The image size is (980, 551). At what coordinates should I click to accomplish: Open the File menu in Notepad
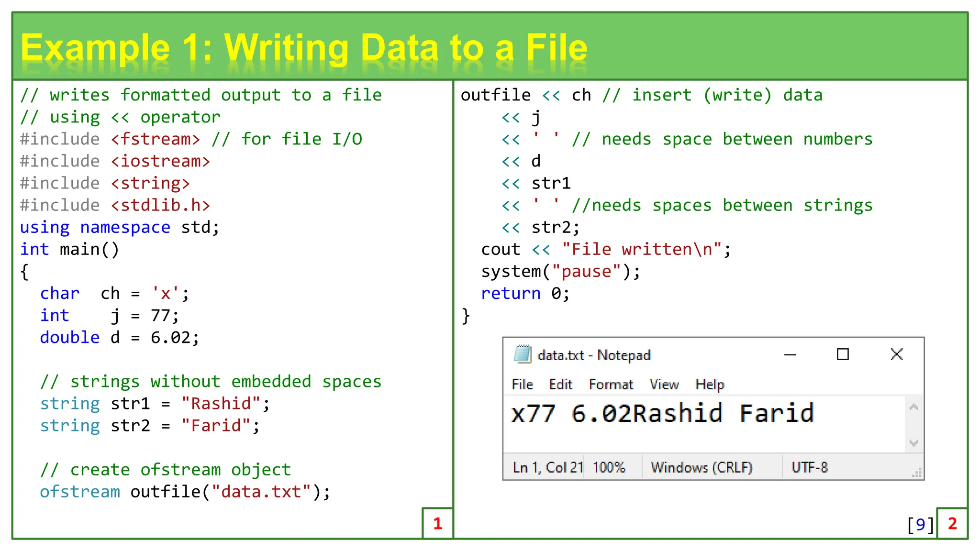coord(522,385)
